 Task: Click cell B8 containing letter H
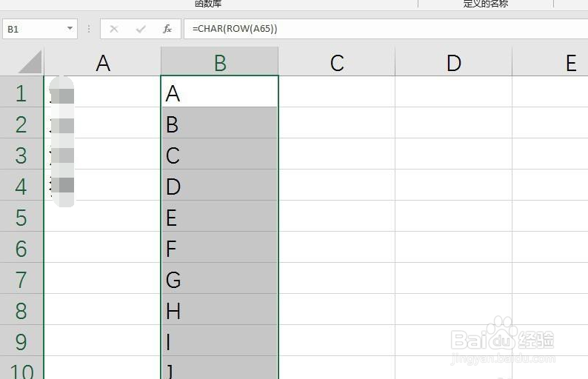pos(220,309)
